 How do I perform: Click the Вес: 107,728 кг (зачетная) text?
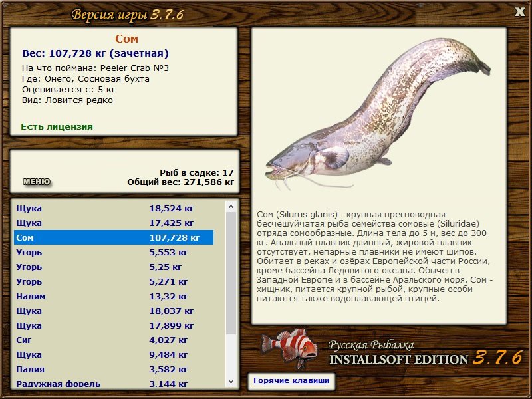tap(95, 53)
